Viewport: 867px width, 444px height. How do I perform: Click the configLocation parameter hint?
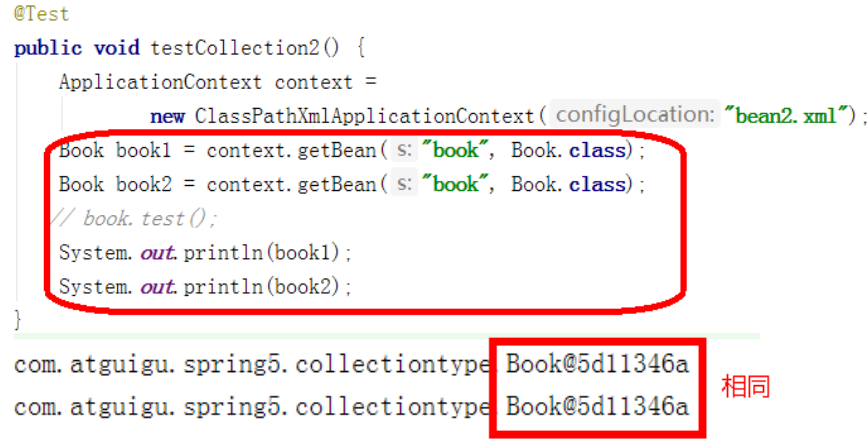[635, 115]
